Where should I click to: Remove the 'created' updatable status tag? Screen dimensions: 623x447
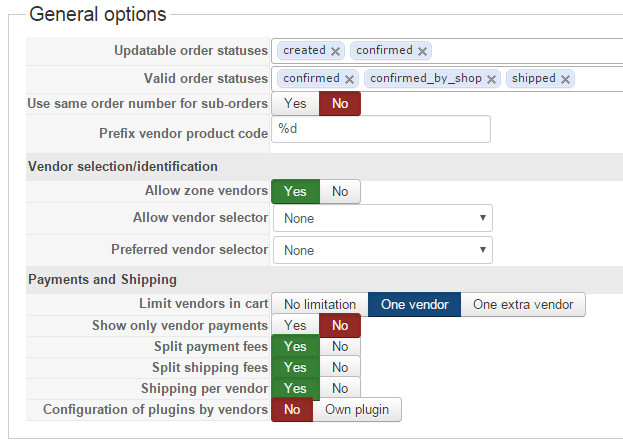click(335, 51)
